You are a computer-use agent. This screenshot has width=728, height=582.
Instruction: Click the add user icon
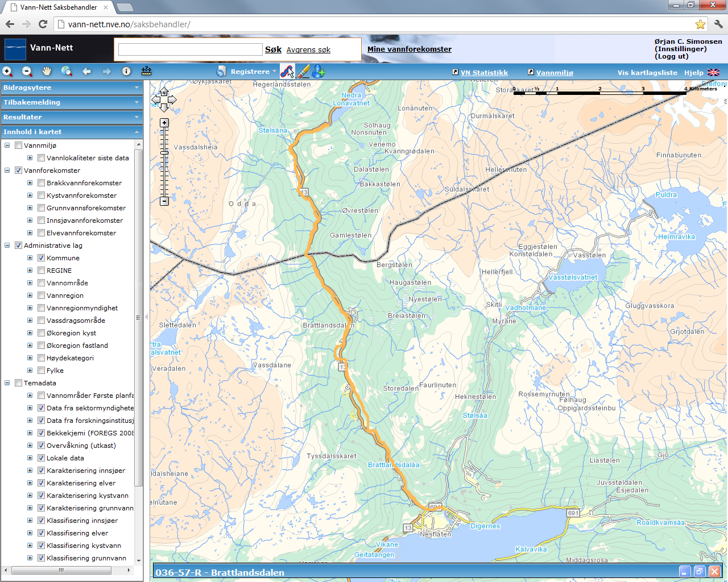318,71
